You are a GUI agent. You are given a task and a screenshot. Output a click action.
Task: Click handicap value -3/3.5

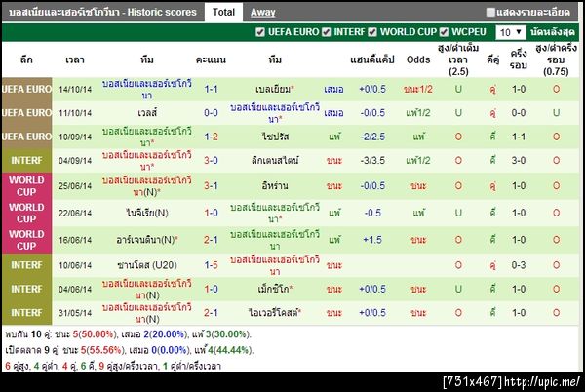(372, 161)
